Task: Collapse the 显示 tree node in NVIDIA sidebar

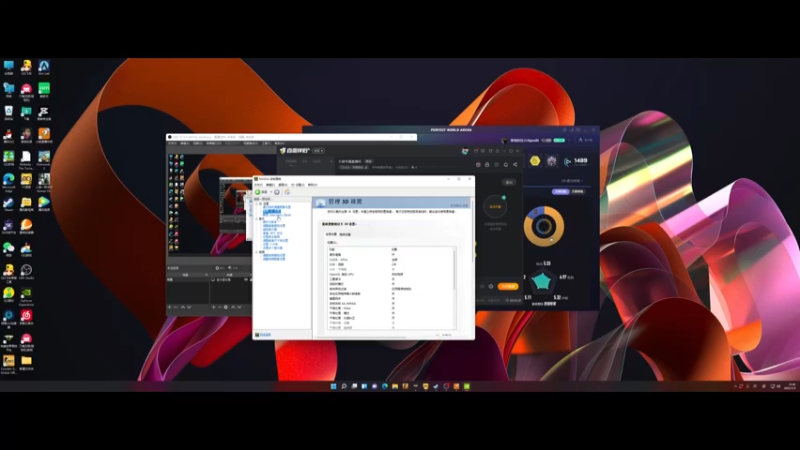Action: click(x=257, y=219)
